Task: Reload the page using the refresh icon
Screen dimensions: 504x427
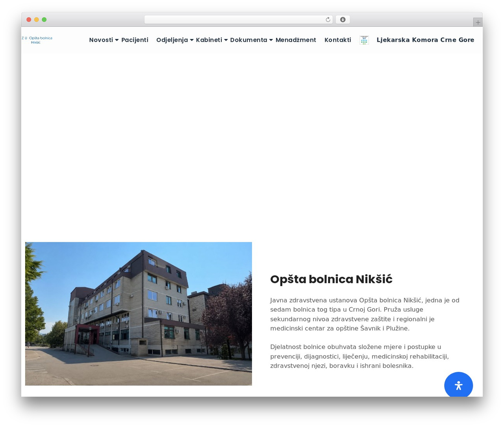Action: [328, 20]
